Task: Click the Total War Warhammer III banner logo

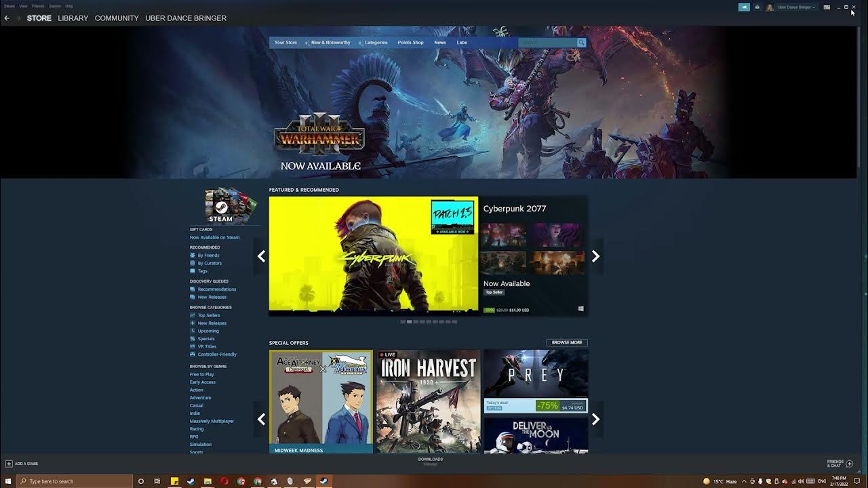Action: [319, 134]
